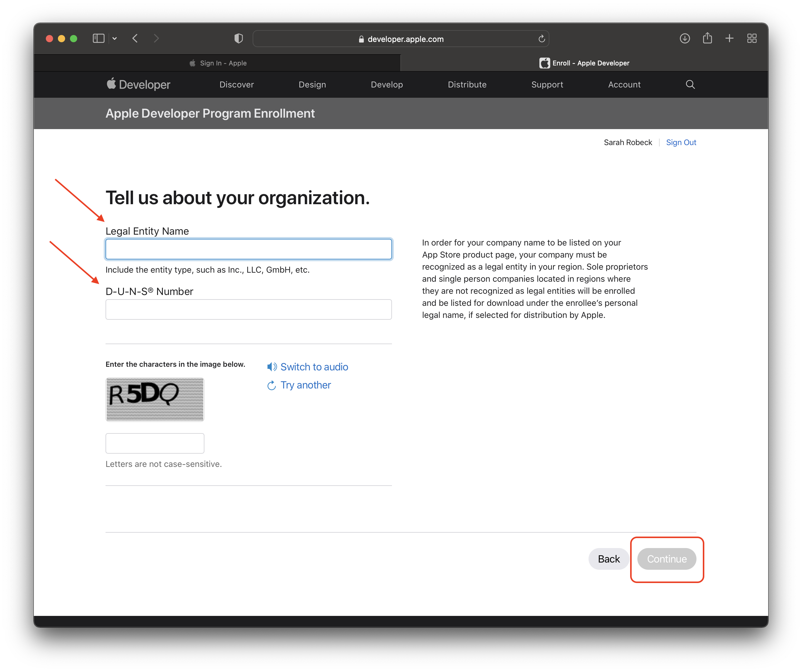This screenshot has width=802, height=672.
Task: Search the developer site with magnifier icon
Action: [690, 84]
